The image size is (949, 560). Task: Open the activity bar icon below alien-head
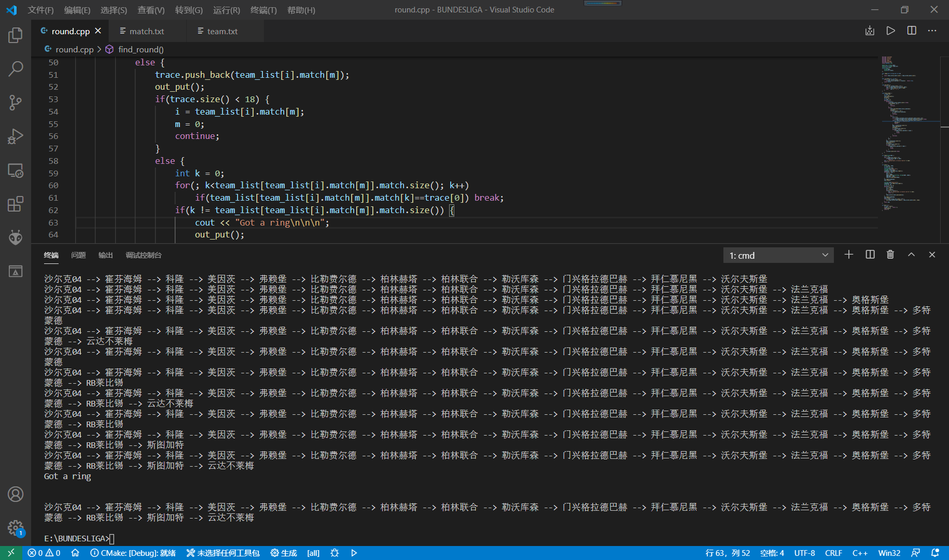(x=16, y=271)
